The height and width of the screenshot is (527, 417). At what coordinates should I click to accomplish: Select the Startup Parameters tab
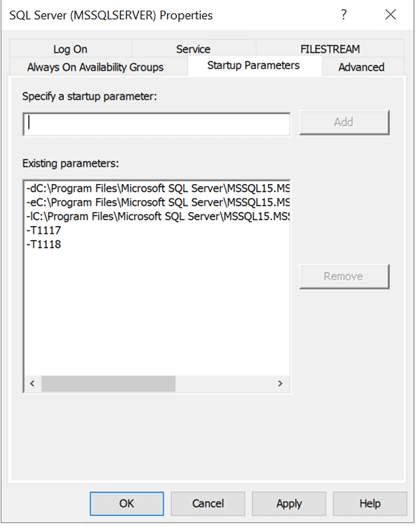254,66
